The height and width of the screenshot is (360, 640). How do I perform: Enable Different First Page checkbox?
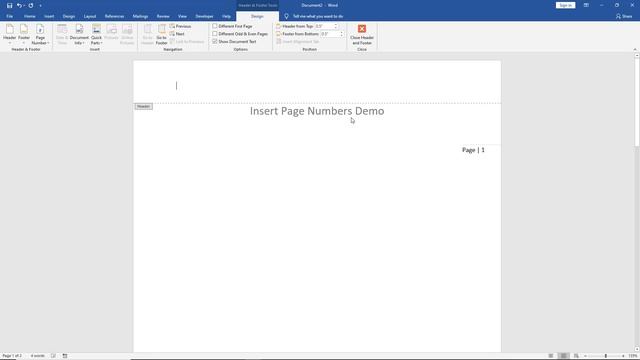[x=215, y=26]
